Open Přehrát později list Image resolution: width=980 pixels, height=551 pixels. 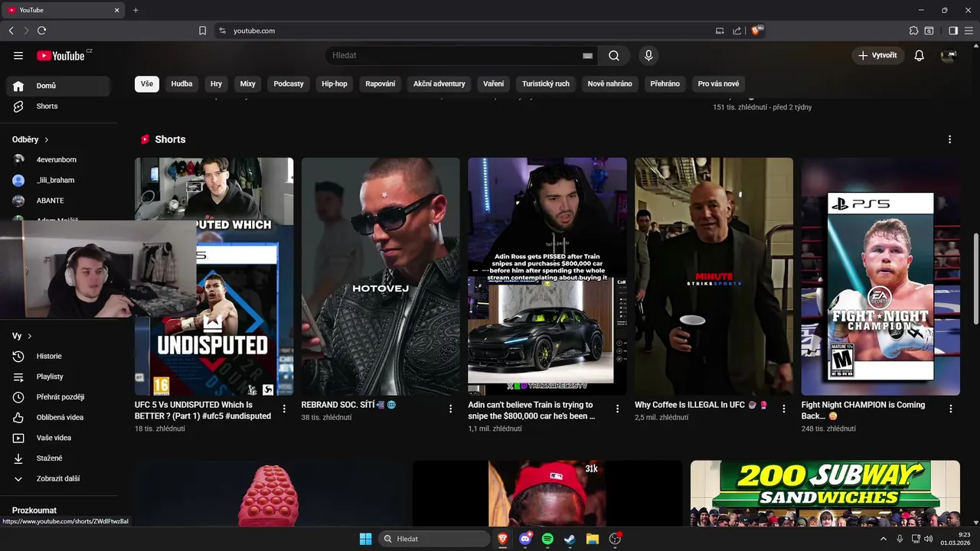pyautogui.click(x=59, y=397)
